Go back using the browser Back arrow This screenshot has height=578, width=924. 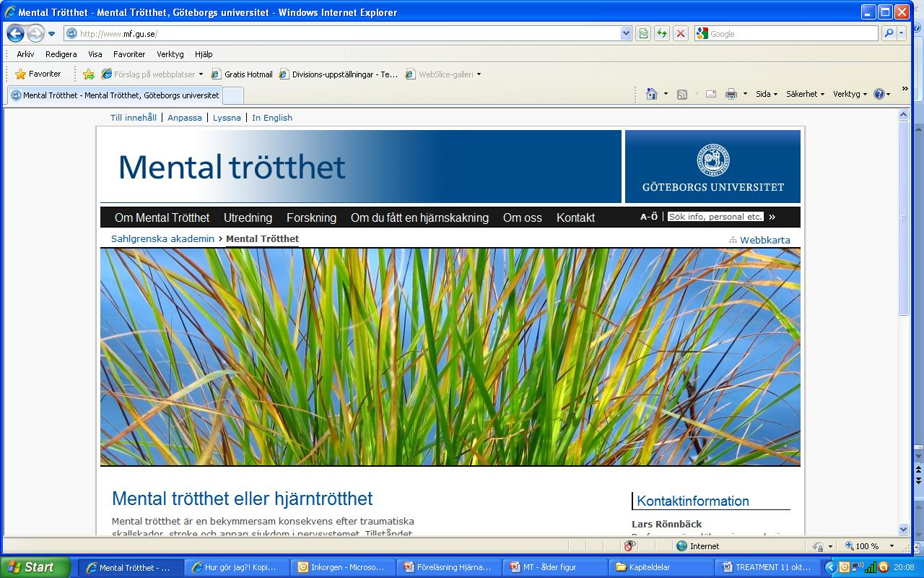(x=15, y=33)
